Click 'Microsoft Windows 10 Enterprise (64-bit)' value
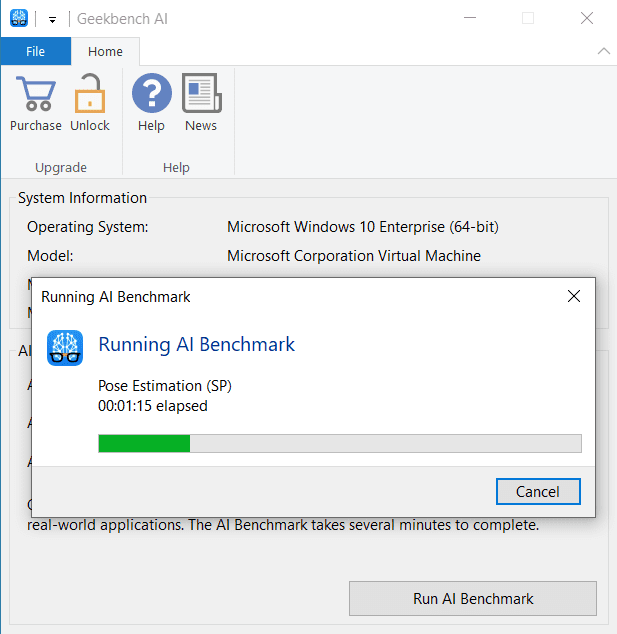This screenshot has width=617, height=634. tap(363, 227)
